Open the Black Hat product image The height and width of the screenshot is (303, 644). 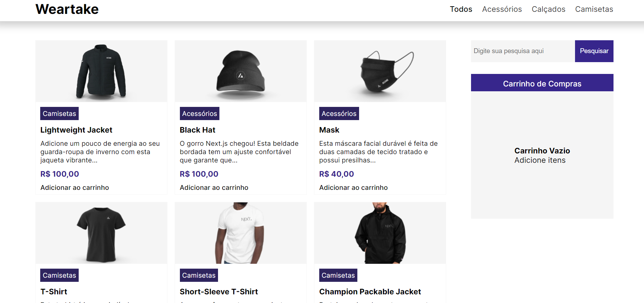pos(241,71)
